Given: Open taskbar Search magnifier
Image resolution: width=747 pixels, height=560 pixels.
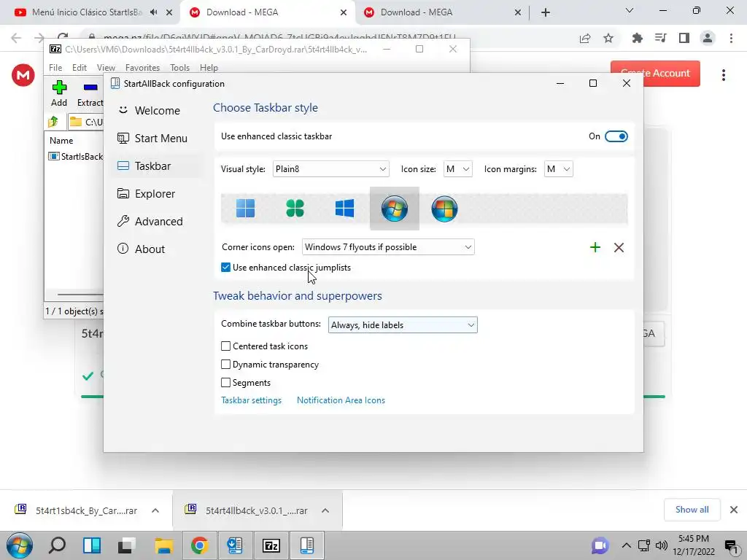Looking at the screenshot, I should pos(57,545).
